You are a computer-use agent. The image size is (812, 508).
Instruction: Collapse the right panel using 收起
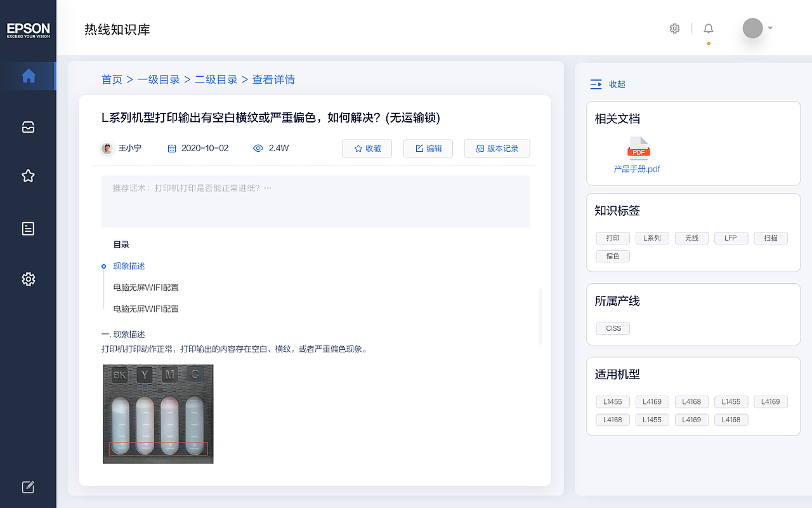coord(609,84)
